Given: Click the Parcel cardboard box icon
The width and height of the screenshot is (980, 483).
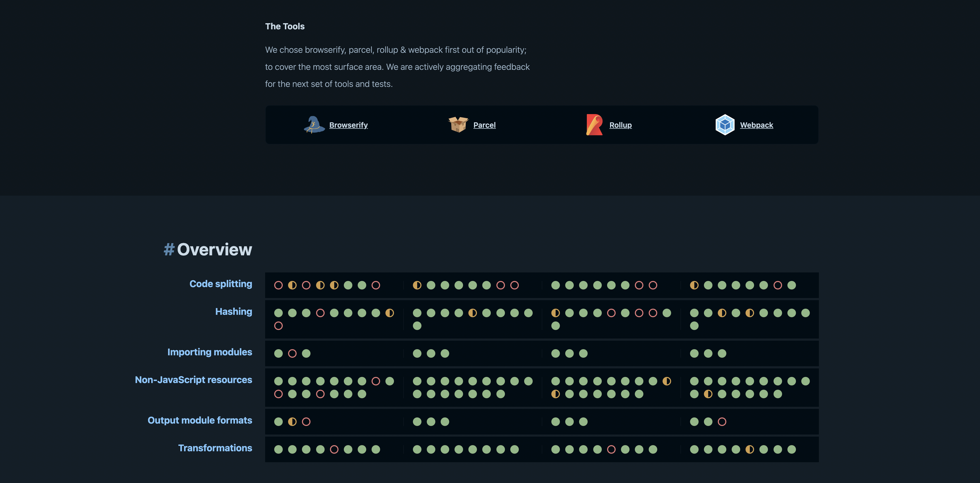Looking at the screenshot, I should click(x=458, y=125).
